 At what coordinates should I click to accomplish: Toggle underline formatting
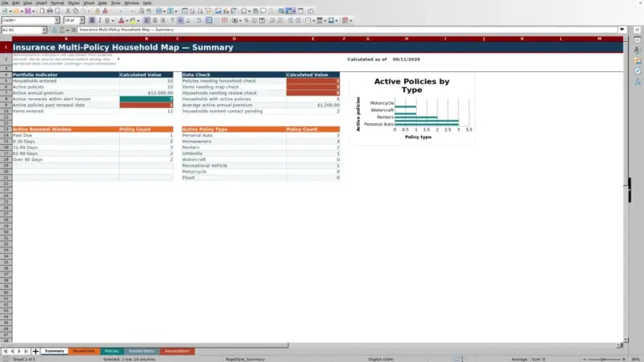(x=107, y=20)
